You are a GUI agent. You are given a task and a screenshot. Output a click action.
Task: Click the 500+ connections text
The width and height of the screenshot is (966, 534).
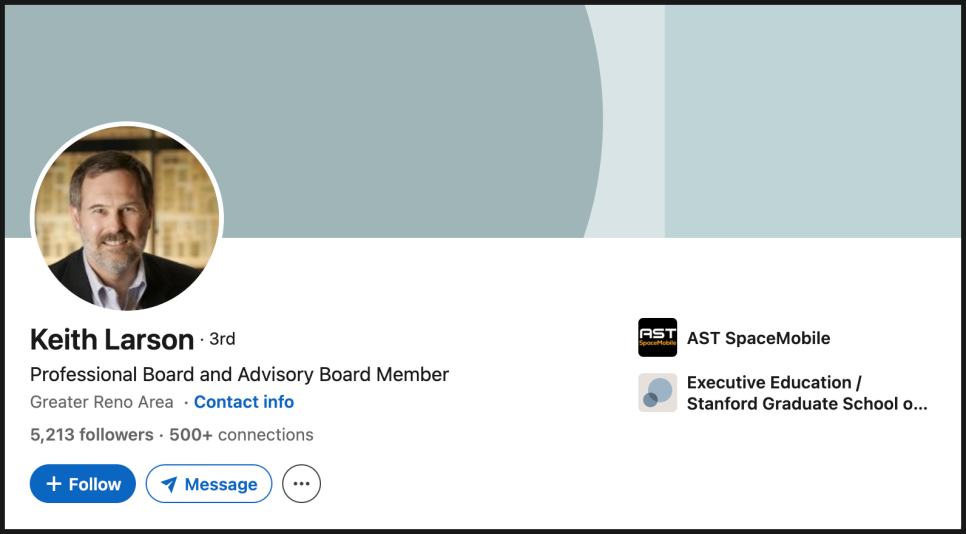(241, 435)
